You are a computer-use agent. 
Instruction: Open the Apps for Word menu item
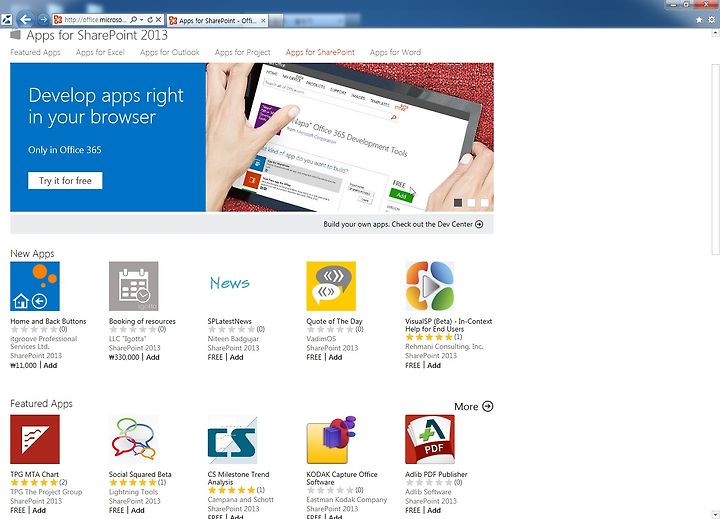point(395,52)
